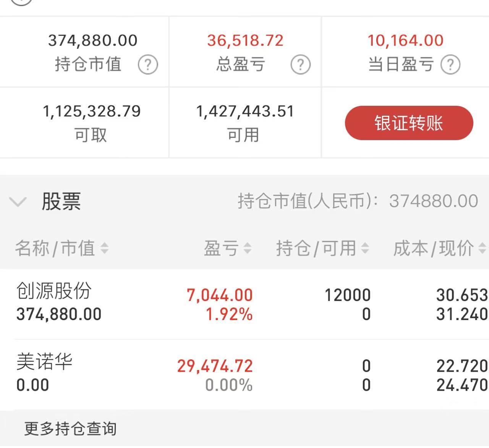Tap 创源股份 profit 7,044.00

[x=220, y=295]
